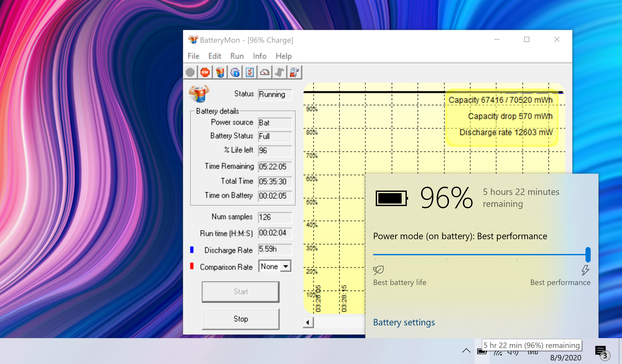Click the Stop button
The width and height of the screenshot is (622, 364).
(241, 319)
